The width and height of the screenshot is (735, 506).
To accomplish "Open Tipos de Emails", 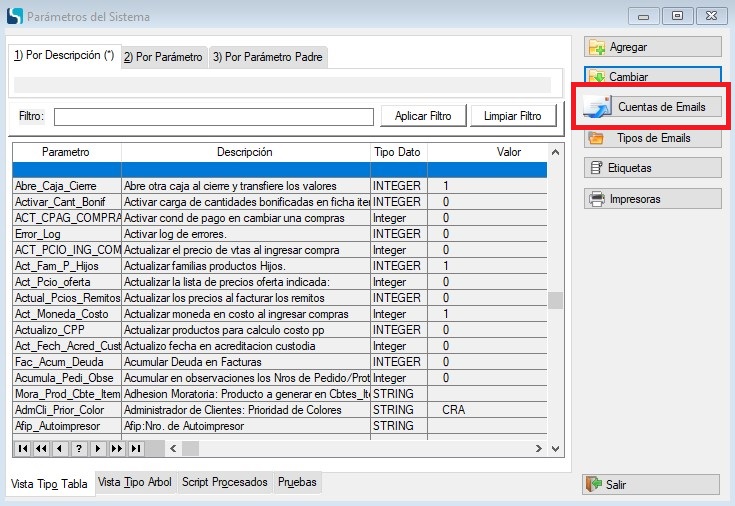I will click(652, 138).
